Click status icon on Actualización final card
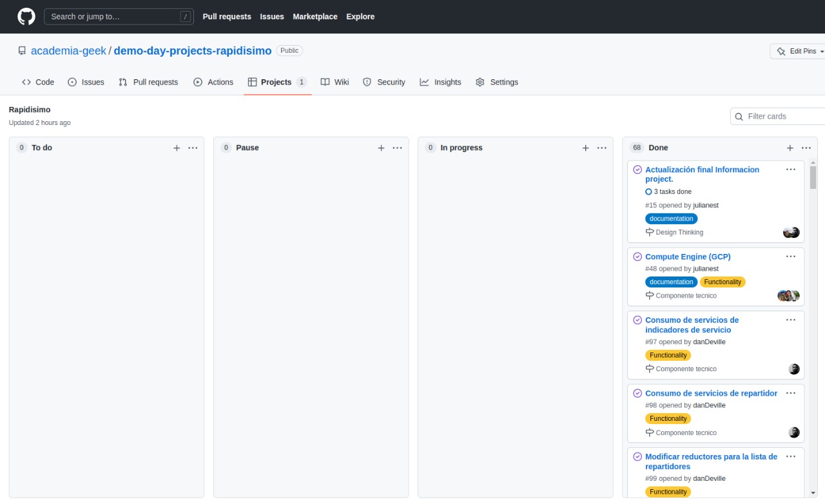Viewport: 825px width, 504px height. point(637,170)
